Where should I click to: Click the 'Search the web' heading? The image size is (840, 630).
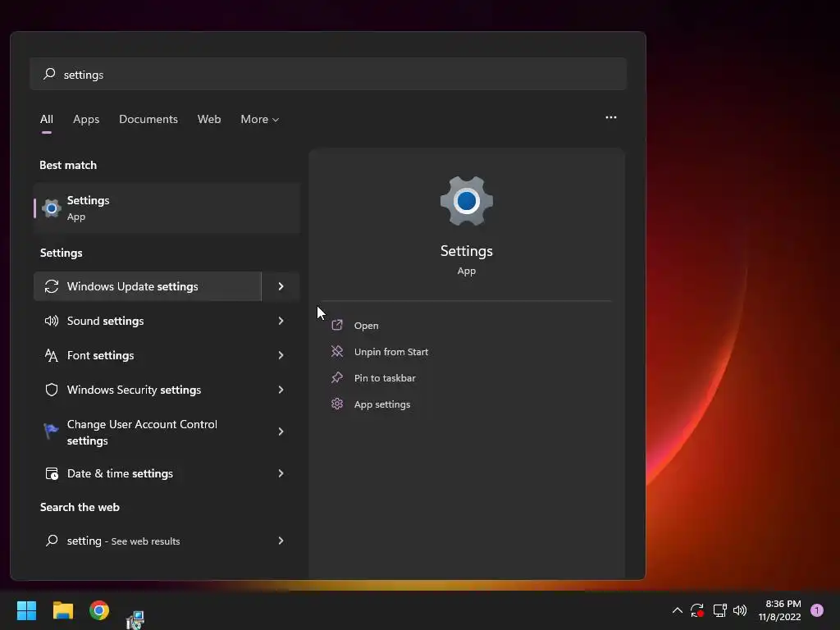point(80,507)
